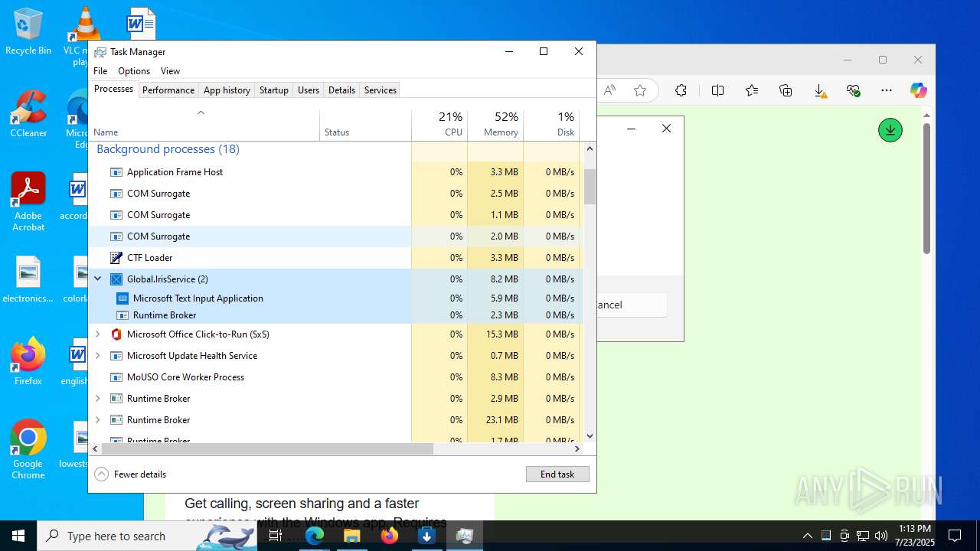Open File Explorer from the taskbar
This screenshot has height=551, width=980.
(x=352, y=536)
